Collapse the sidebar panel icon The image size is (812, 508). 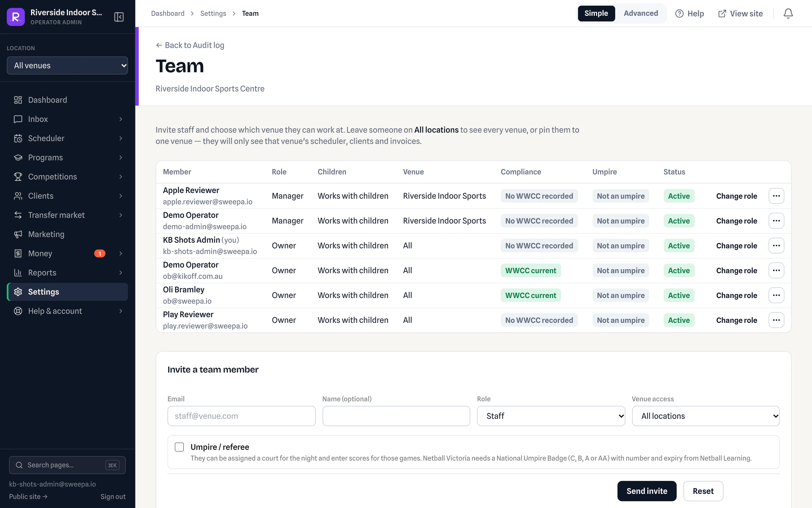[x=119, y=17]
